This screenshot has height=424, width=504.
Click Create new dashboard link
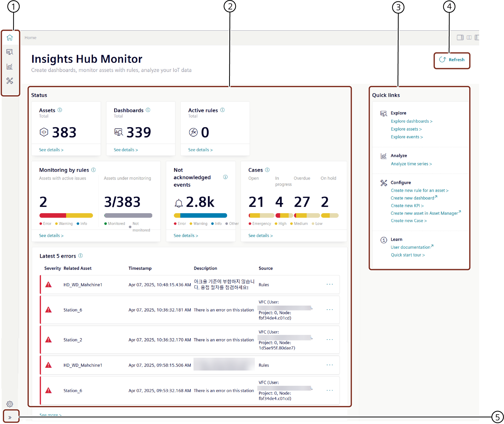(x=414, y=198)
